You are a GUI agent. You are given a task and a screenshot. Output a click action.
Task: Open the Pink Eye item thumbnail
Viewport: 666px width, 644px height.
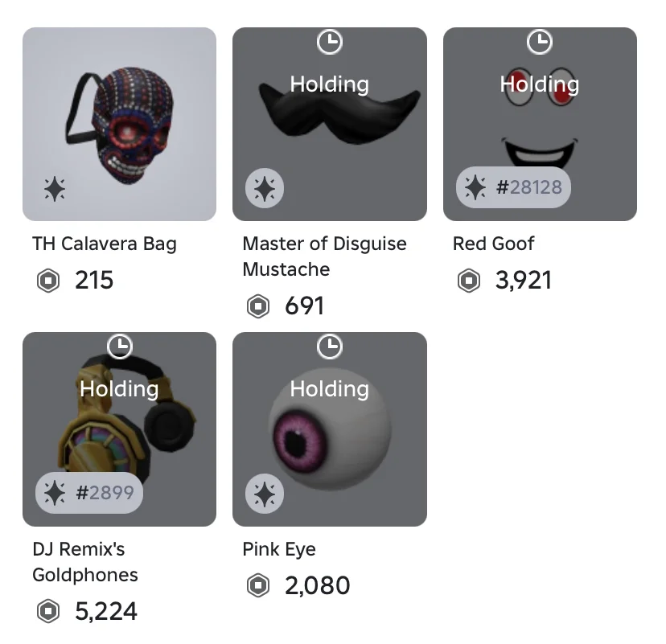[x=330, y=429]
